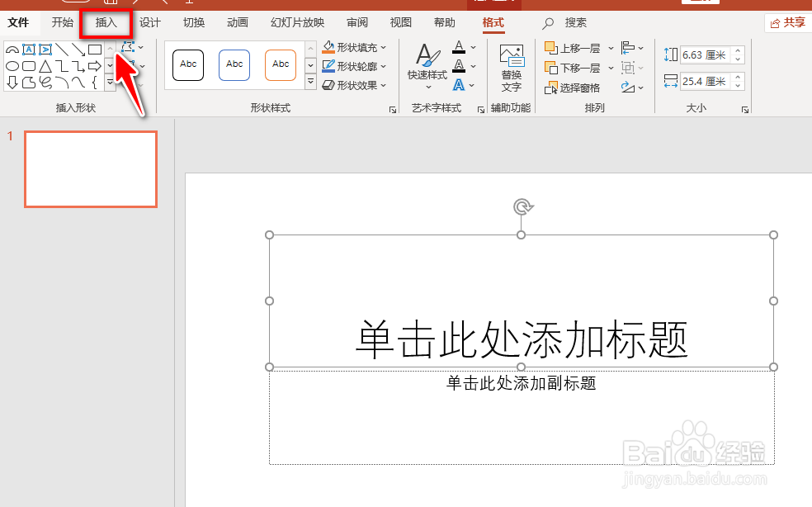Open the shape styles gallery dropdown
Screen dimensions: 812x507
tap(309, 82)
